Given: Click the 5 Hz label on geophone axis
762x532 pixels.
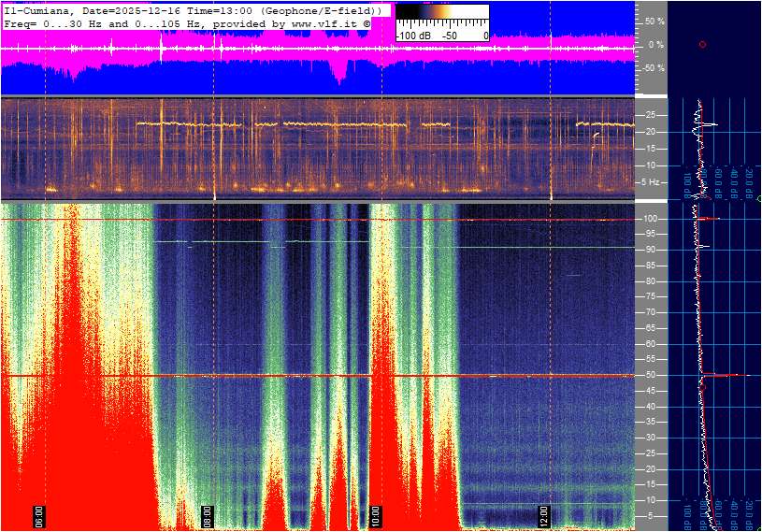Looking at the screenshot, I should pyautogui.click(x=652, y=182).
